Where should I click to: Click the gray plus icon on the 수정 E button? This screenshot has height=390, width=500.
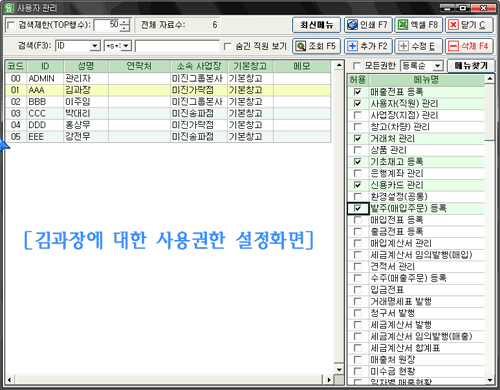click(403, 46)
